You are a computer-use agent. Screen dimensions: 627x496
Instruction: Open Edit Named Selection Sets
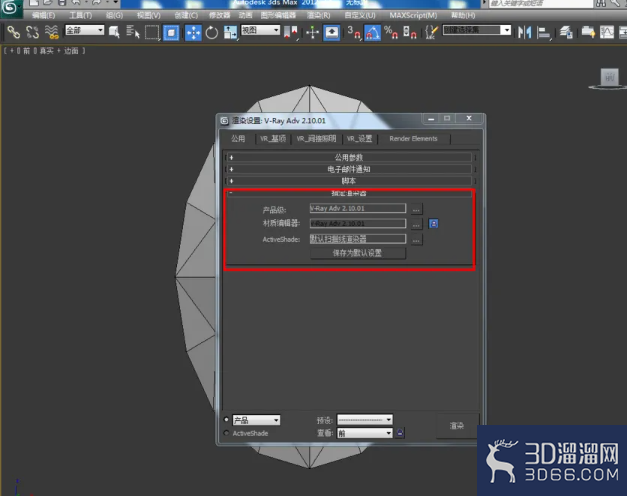pos(431,32)
